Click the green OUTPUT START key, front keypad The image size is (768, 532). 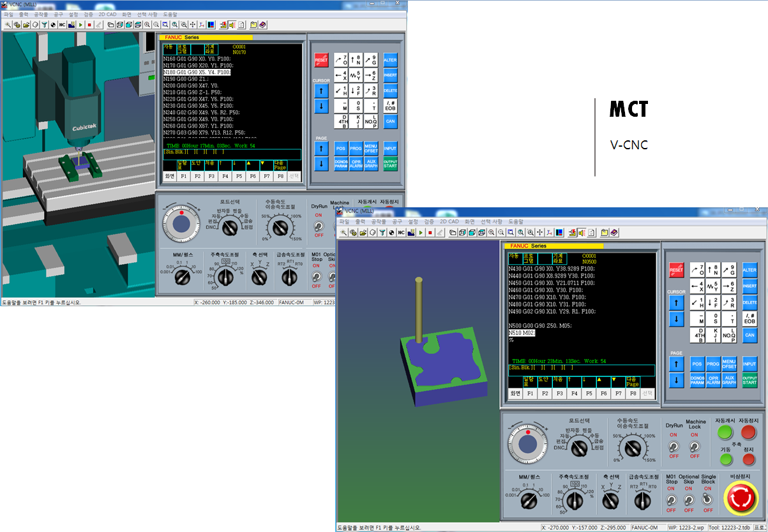[x=749, y=380]
